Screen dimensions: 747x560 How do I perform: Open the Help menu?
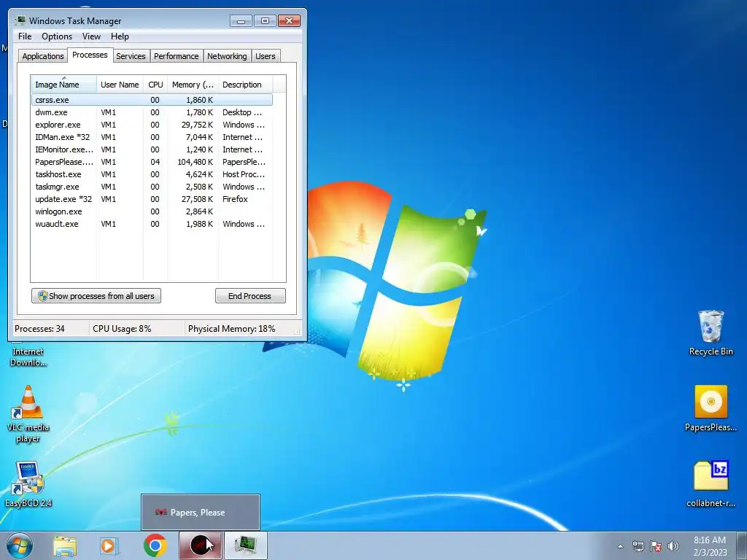pos(120,36)
